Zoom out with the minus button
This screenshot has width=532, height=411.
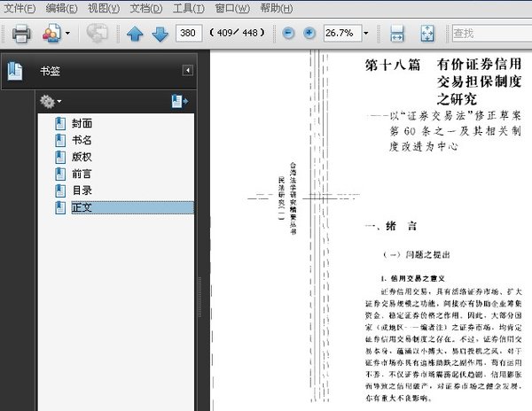click(x=289, y=34)
